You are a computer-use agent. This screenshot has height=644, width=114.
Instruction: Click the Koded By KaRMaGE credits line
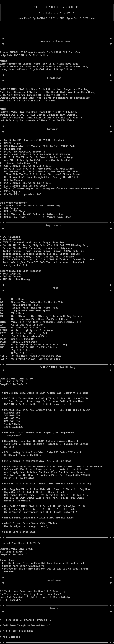coord(57,18)
